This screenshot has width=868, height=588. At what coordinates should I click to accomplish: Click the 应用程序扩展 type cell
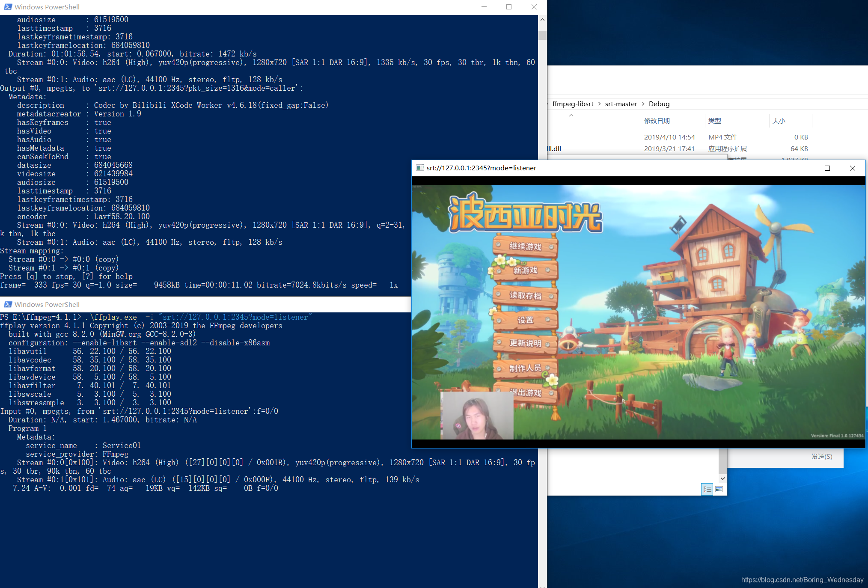click(727, 148)
